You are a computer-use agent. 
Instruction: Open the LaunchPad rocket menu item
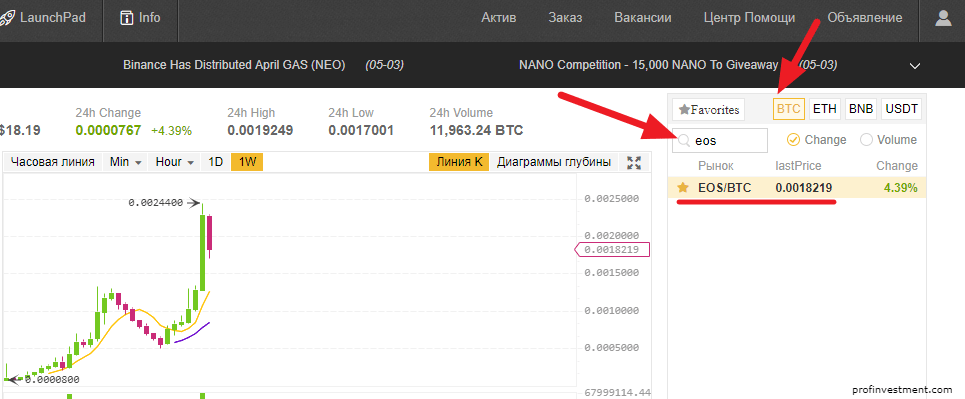point(43,18)
